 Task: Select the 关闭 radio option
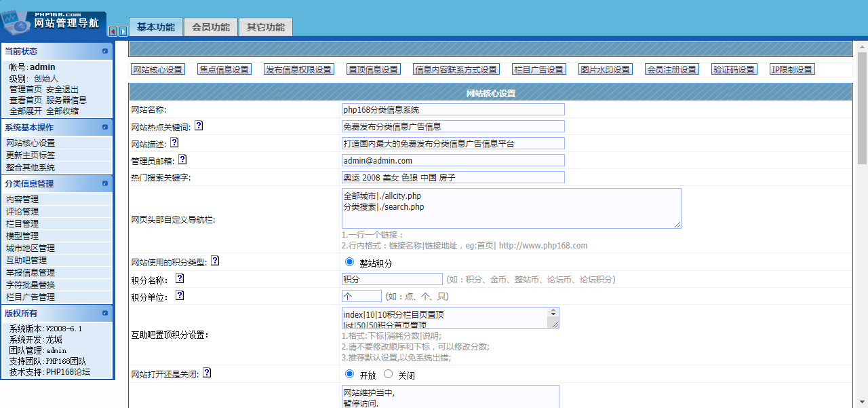pos(389,374)
